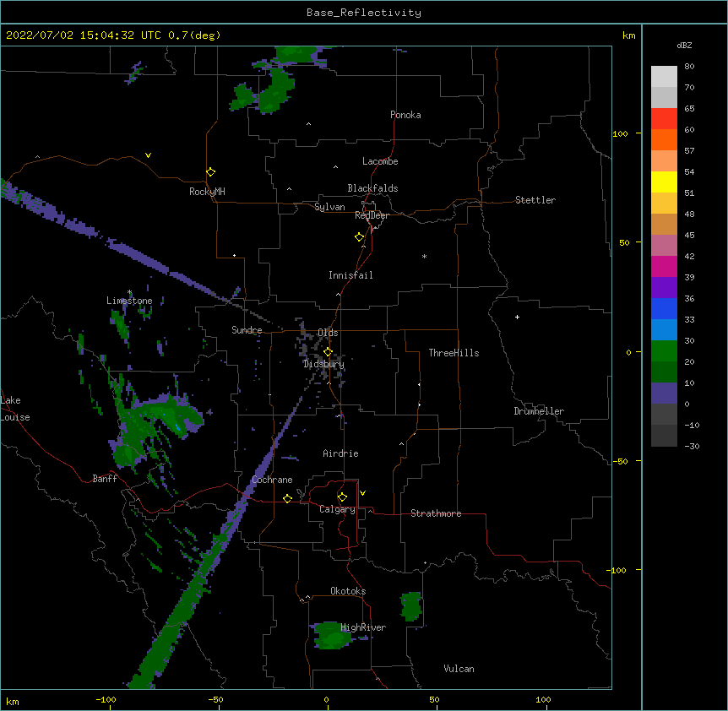Viewport: 728px width, 711px height.
Task: Click the Airdrie label
Action: [x=340, y=453]
